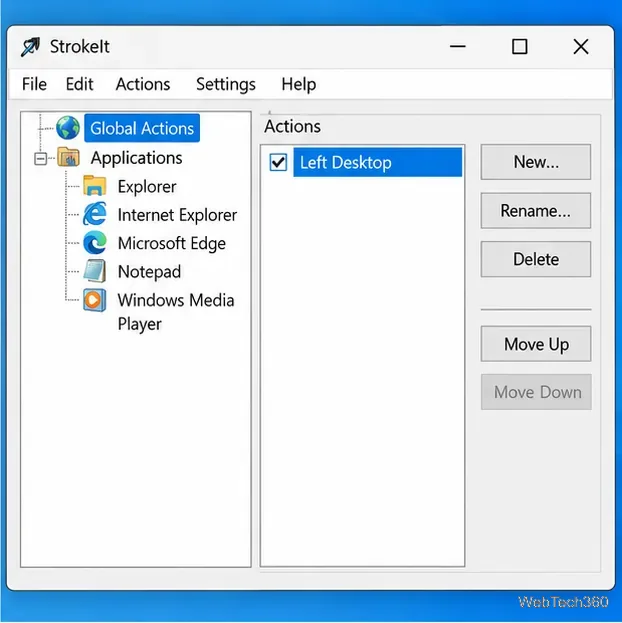The image size is (622, 623).
Task: Select the Internet Explorer tree entry
Action: click(177, 215)
